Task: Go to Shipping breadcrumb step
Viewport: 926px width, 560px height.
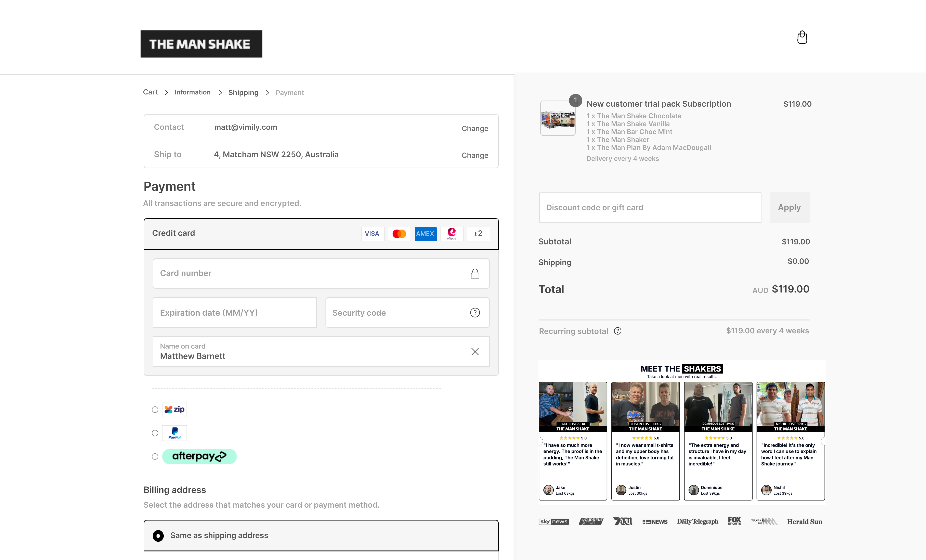Action: [x=243, y=92]
